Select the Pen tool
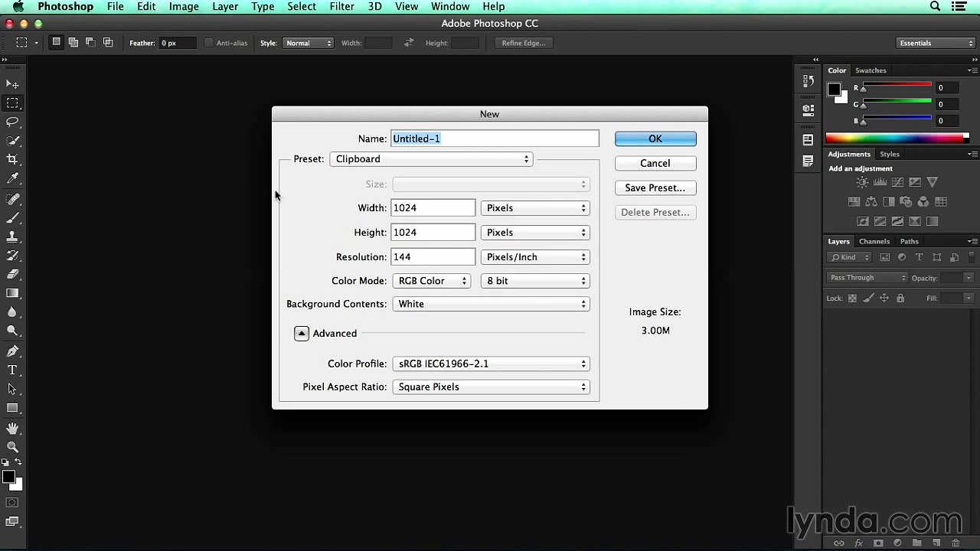This screenshot has width=980, height=551. 12,351
